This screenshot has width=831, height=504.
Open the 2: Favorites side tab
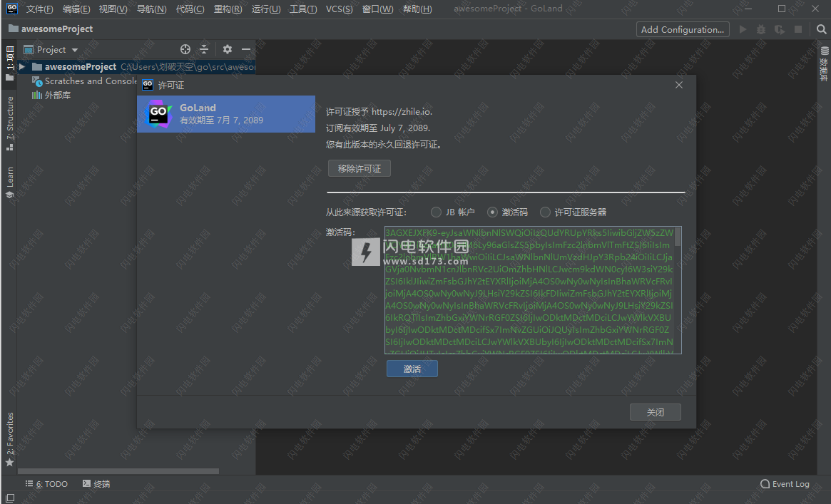[x=9, y=439]
